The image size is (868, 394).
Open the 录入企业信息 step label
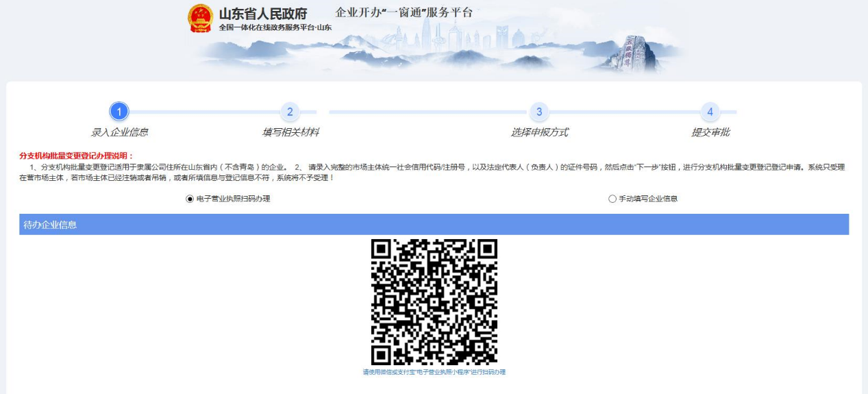pyautogui.click(x=120, y=132)
